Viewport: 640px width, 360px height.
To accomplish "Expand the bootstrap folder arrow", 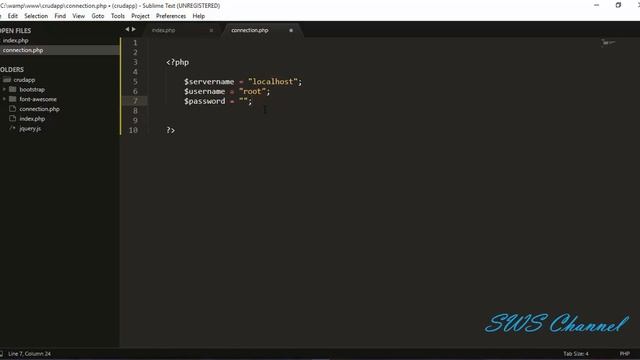I will (4, 89).
